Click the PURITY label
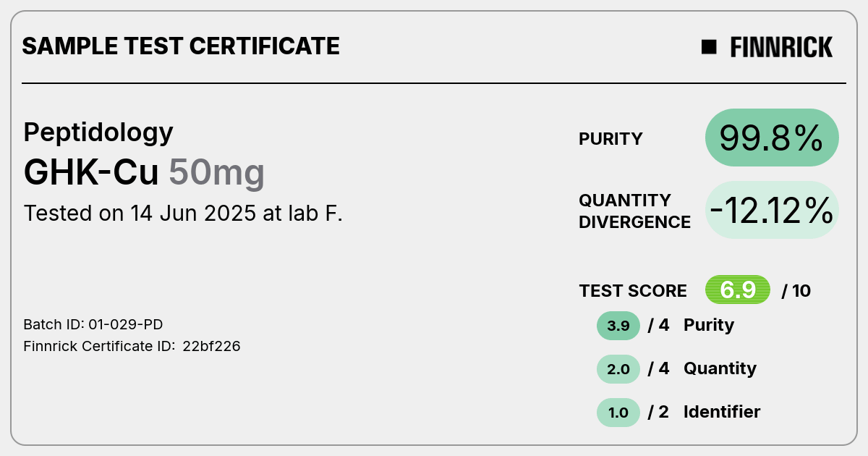The height and width of the screenshot is (456, 868). click(610, 139)
